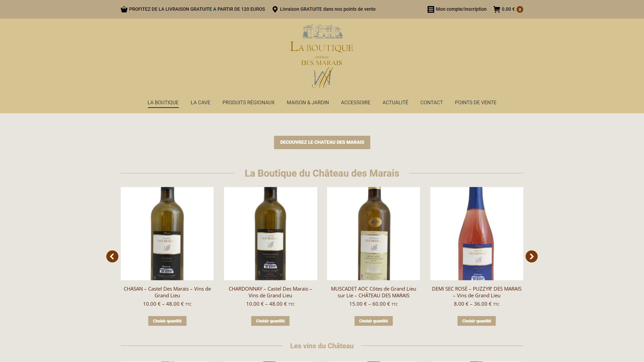Open the Contact page
Viewport: 644px width, 362px height.
click(432, 103)
